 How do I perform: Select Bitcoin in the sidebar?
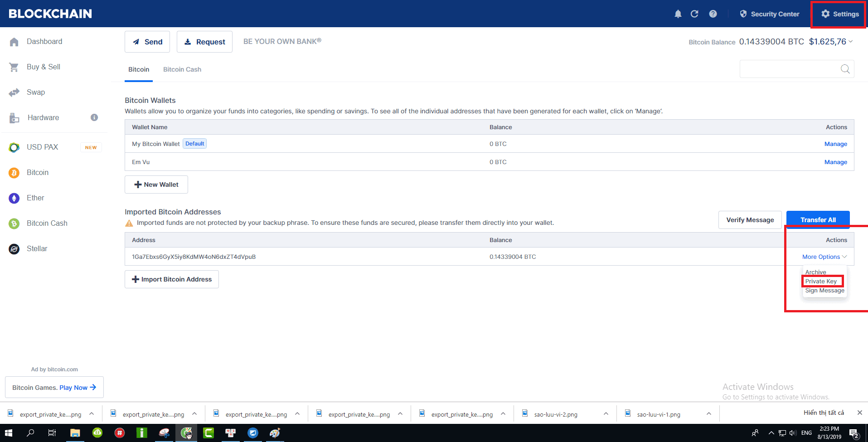(38, 172)
